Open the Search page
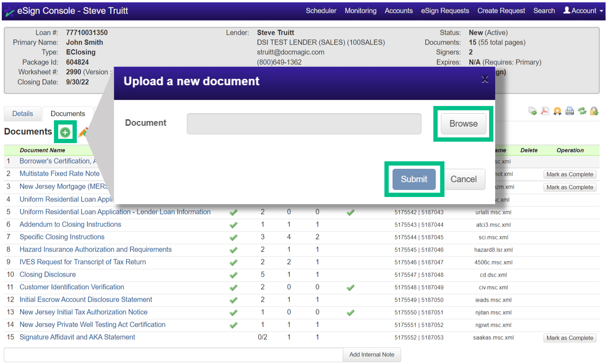Image resolution: width=607 pixels, height=364 pixels. [x=544, y=11]
